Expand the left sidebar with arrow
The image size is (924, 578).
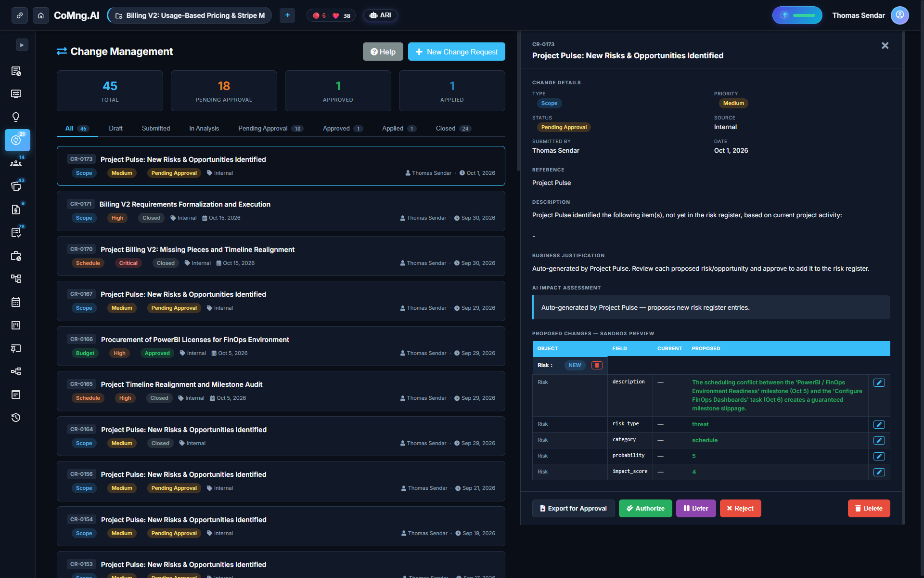click(22, 45)
